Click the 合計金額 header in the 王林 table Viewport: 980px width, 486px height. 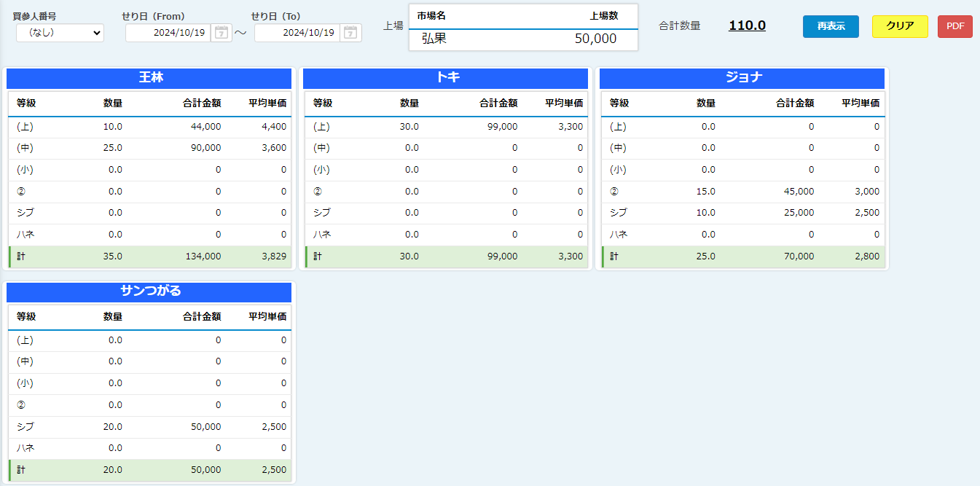[202, 103]
